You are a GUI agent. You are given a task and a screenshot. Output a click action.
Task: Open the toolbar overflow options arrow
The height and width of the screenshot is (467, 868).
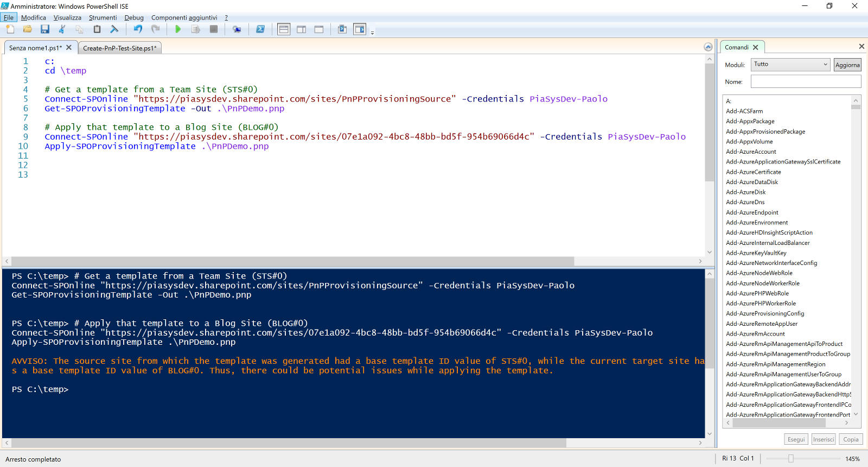[x=372, y=33]
